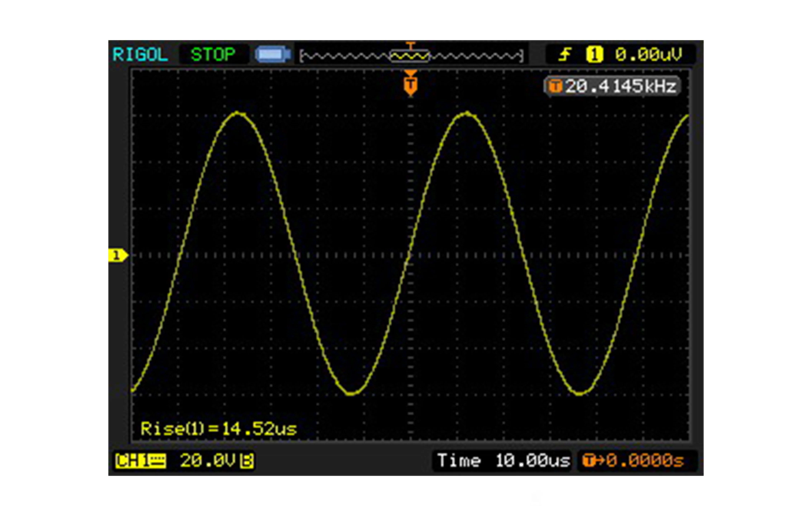The height and width of the screenshot is (518, 812).
Task: Click the 20.0V vertical scale value
Action: tap(207, 461)
